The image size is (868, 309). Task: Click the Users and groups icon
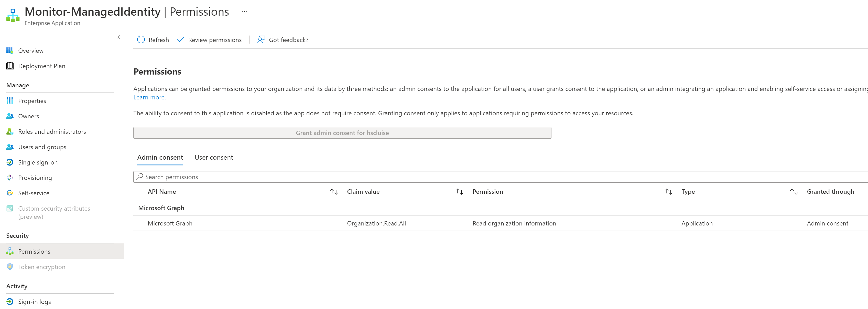click(10, 147)
